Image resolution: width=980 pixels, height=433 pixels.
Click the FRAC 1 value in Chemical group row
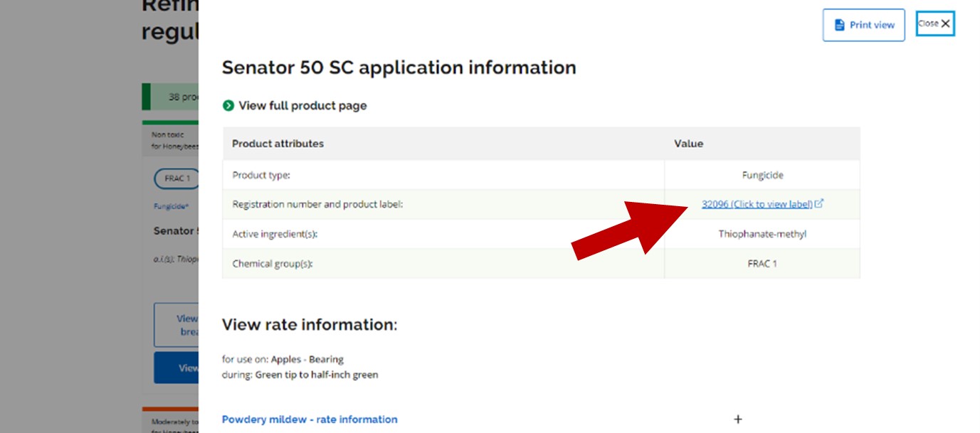coord(762,264)
